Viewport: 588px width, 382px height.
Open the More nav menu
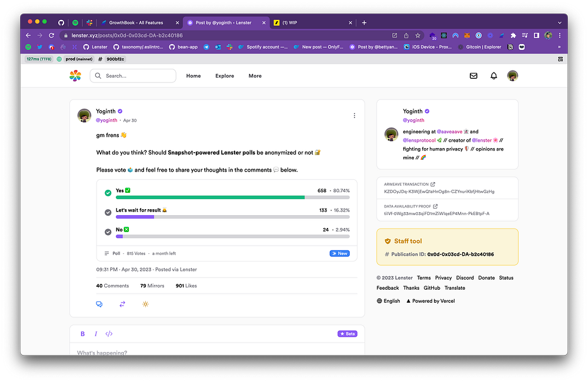[255, 76]
